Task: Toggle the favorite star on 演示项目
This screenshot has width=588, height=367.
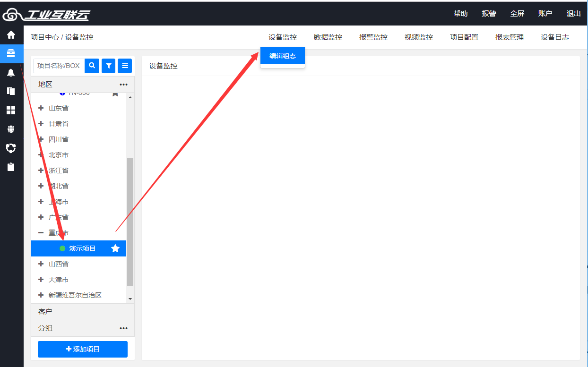Action: 115,248
